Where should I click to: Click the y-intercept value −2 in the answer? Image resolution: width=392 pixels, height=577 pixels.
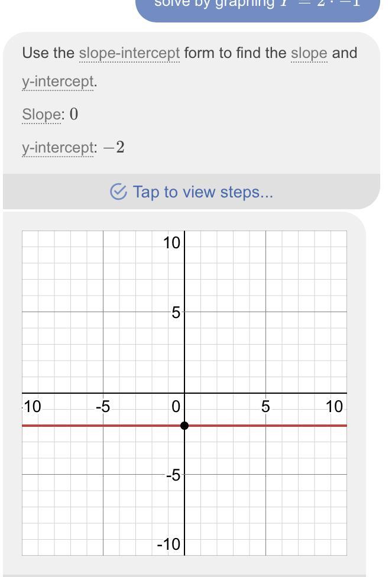pos(114,148)
